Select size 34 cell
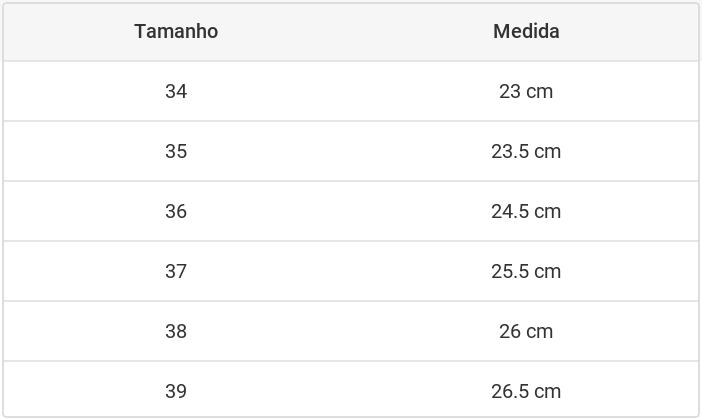The width and height of the screenshot is (702, 420). (x=176, y=91)
